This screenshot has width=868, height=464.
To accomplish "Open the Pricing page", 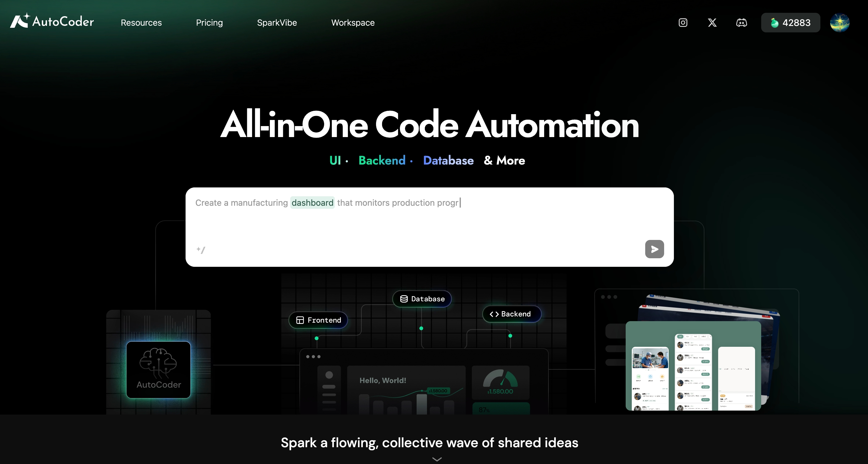I will pos(210,23).
